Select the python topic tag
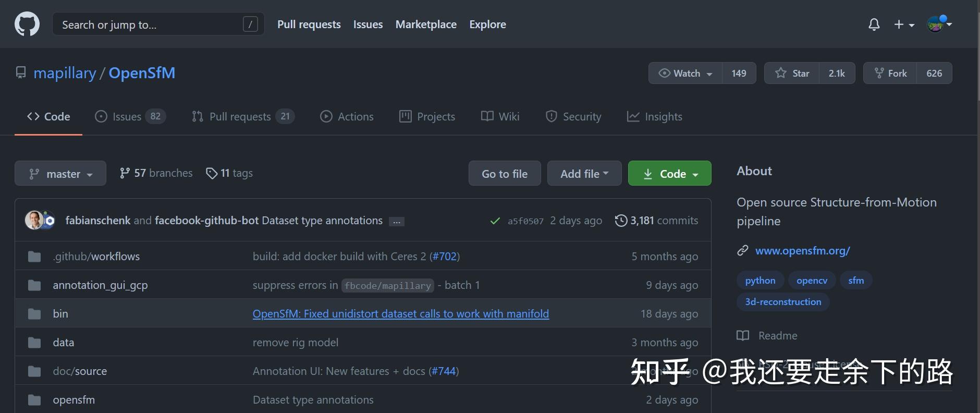This screenshot has width=980, height=413. coord(761,280)
